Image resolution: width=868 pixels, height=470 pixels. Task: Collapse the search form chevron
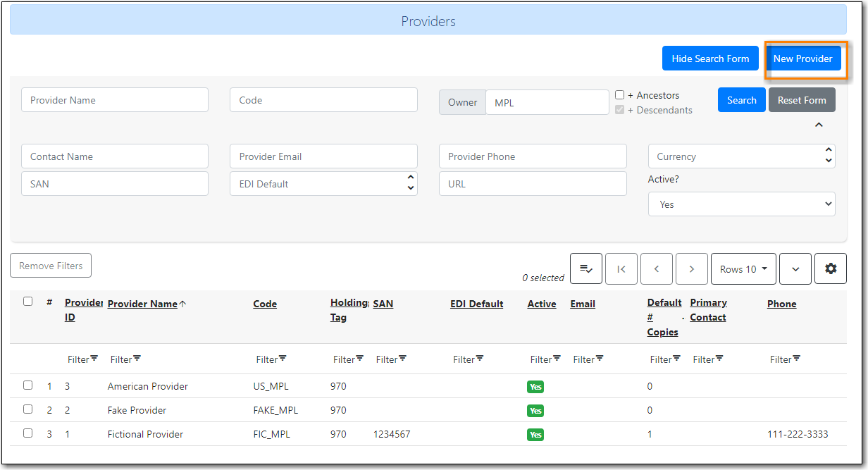click(818, 125)
